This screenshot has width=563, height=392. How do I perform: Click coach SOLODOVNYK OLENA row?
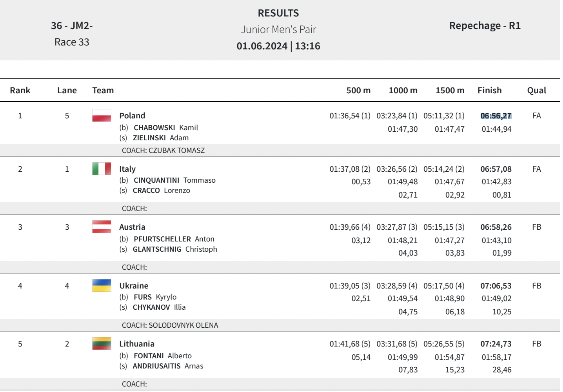click(x=170, y=325)
